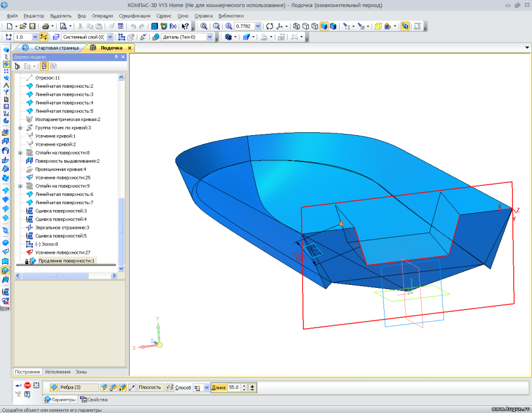Click the Print icon in the toolbar
Screen dimensions: 532x413
(x=45, y=26)
